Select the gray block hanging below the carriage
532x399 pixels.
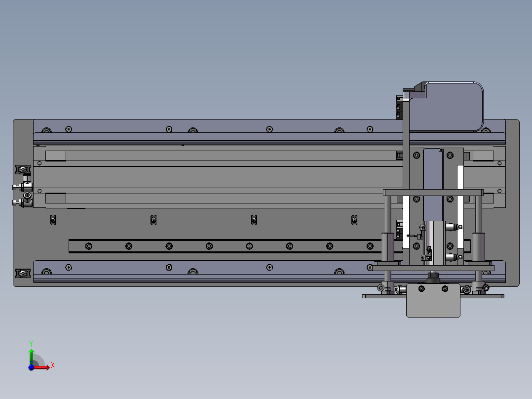pyautogui.click(x=433, y=301)
